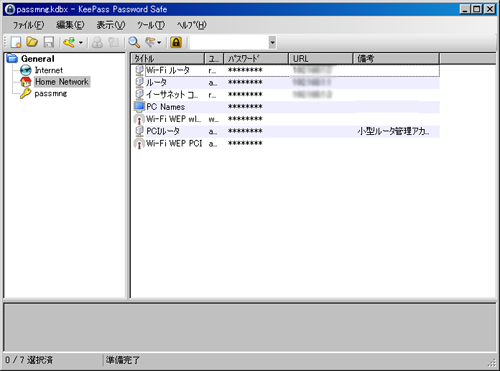Click the PC Names password asterisks
The image size is (500, 371).
[245, 107]
